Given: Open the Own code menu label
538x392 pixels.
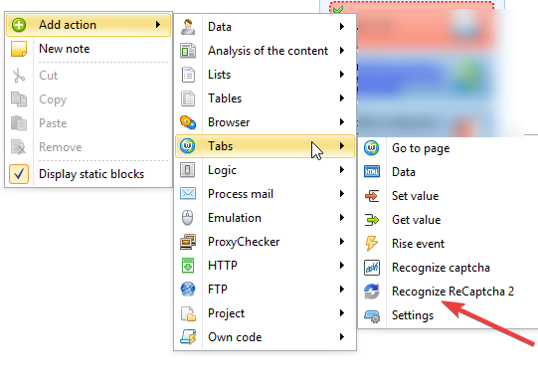Looking at the screenshot, I should [235, 337].
